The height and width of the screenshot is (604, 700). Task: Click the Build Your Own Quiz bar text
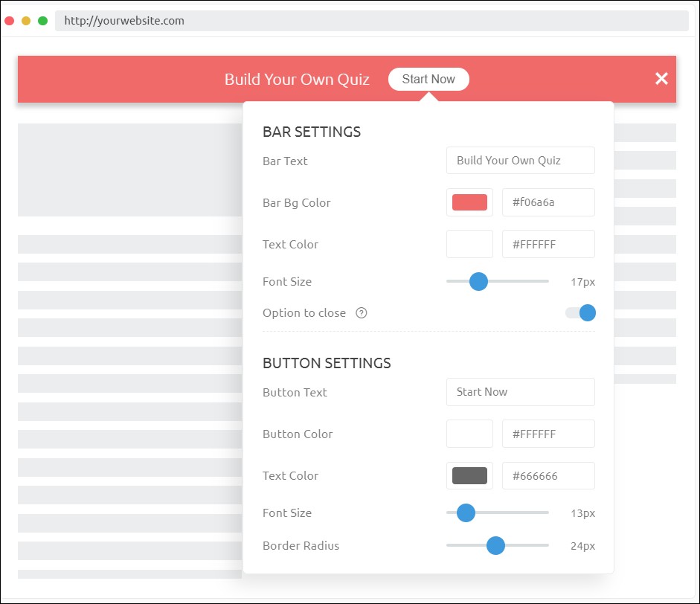(297, 80)
